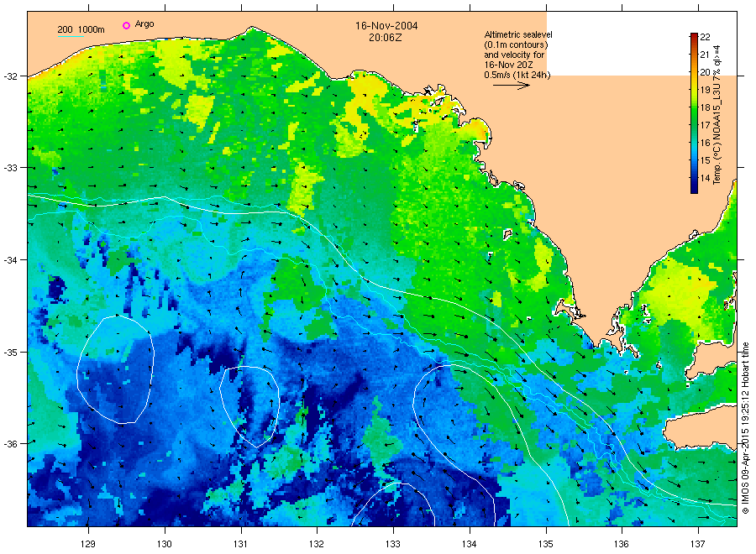Click the 'Argo' legend label
This screenshot has height=554, width=756.
[144, 24]
